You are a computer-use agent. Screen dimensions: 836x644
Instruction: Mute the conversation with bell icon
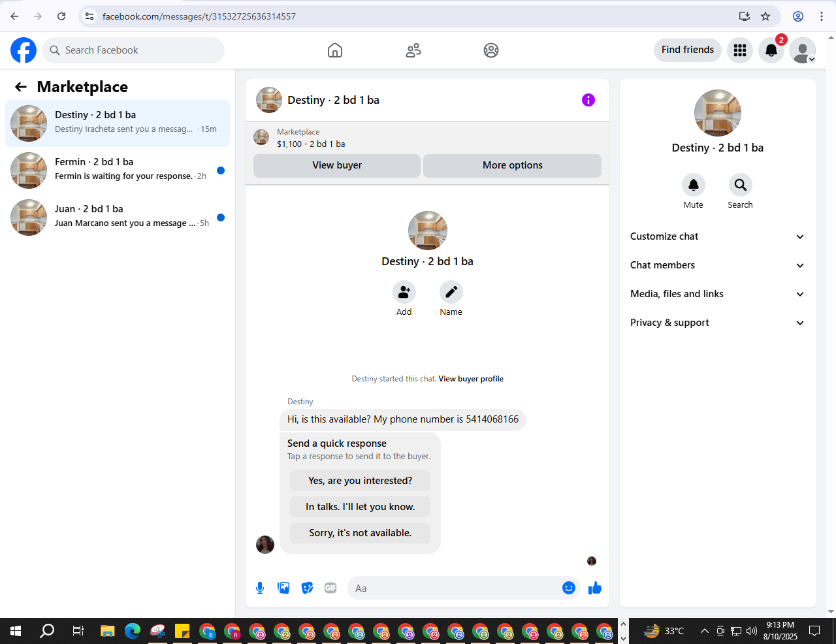point(694,185)
